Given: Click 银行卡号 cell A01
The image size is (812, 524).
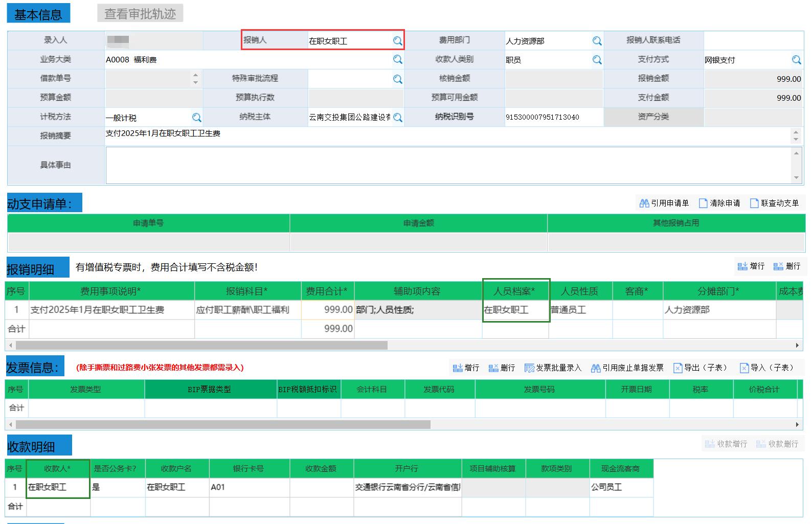Looking at the screenshot, I should pos(250,487).
